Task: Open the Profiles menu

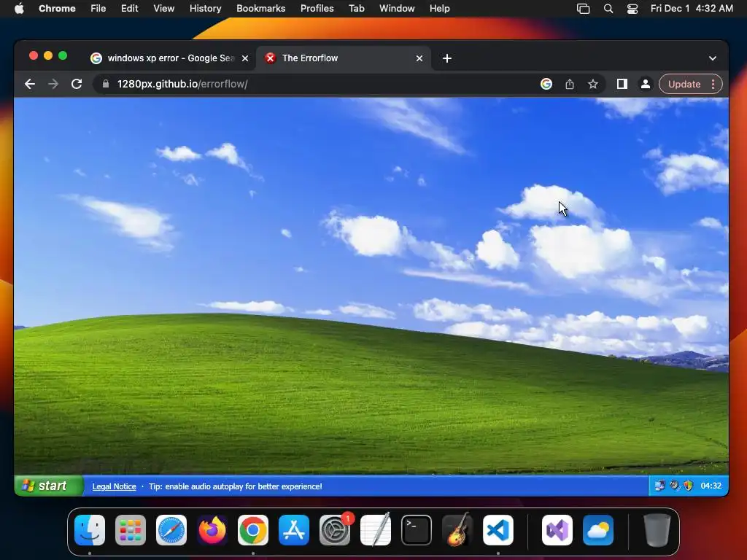Action: click(x=317, y=8)
